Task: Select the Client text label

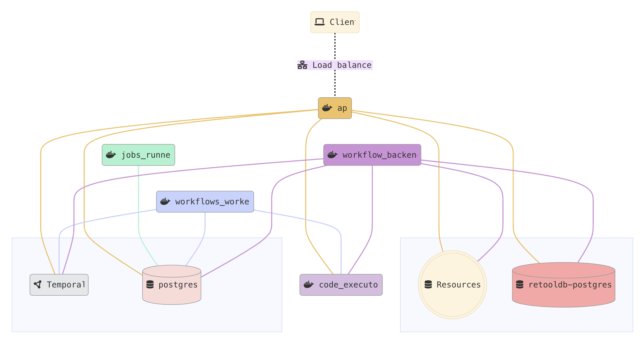Action: click(x=342, y=22)
